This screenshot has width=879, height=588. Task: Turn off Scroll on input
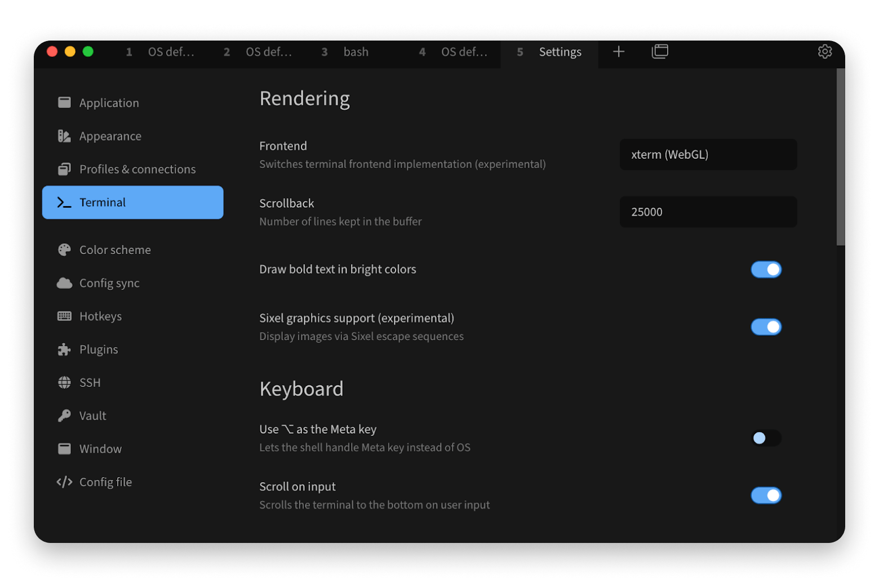click(x=766, y=495)
